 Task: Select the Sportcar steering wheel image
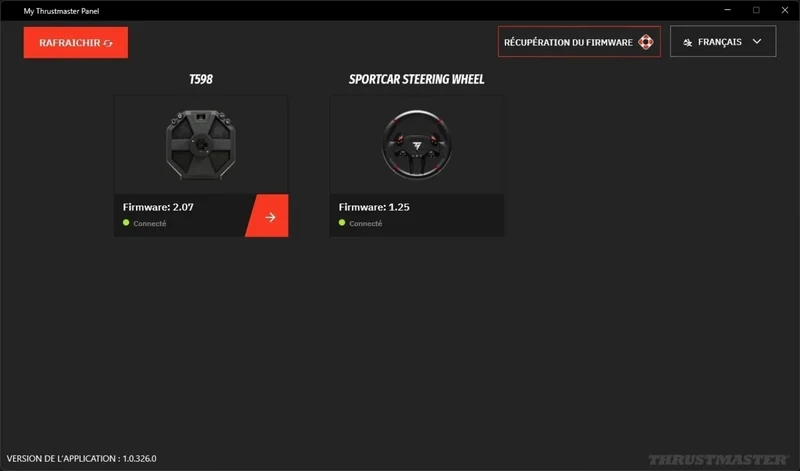click(417, 145)
